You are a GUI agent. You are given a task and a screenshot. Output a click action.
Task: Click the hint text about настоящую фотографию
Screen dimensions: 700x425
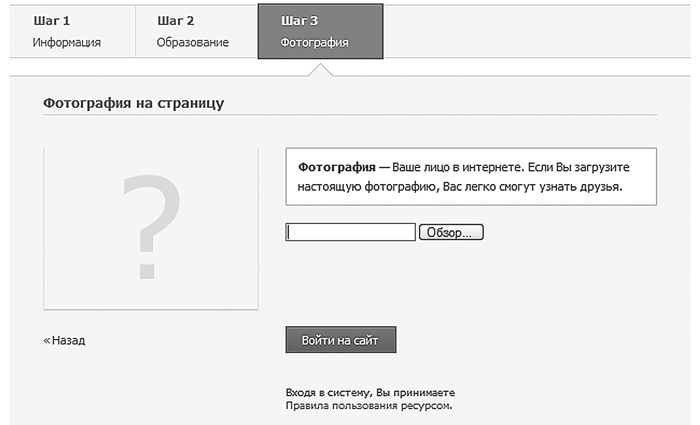click(x=460, y=187)
